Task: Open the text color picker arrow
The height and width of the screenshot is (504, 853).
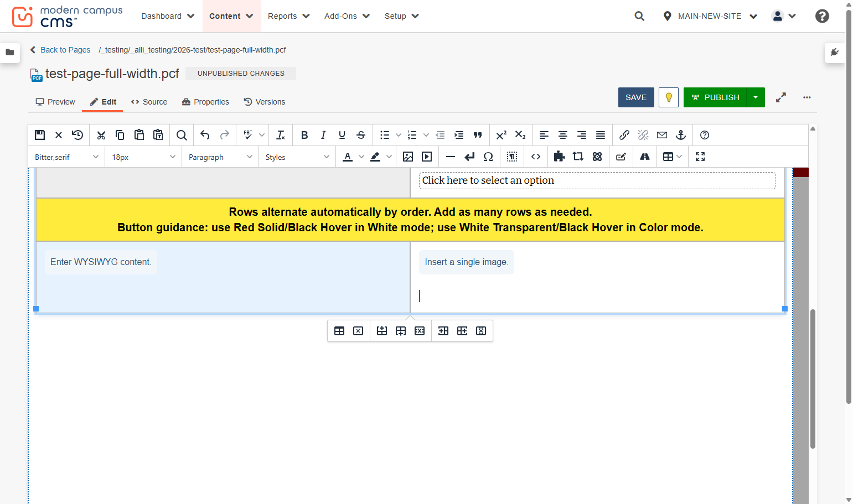Action: [x=361, y=157]
